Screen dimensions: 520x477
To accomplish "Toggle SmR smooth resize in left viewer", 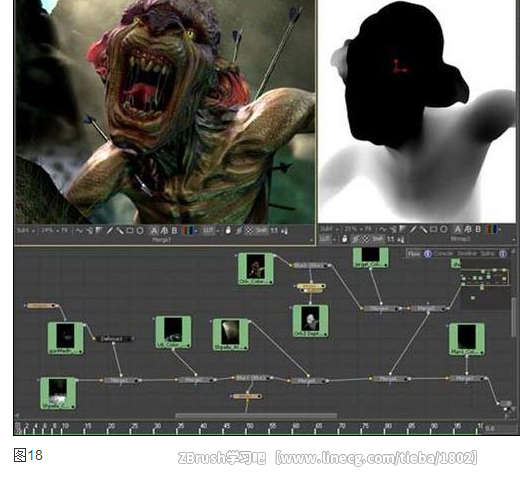I will (x=261, y=231).
